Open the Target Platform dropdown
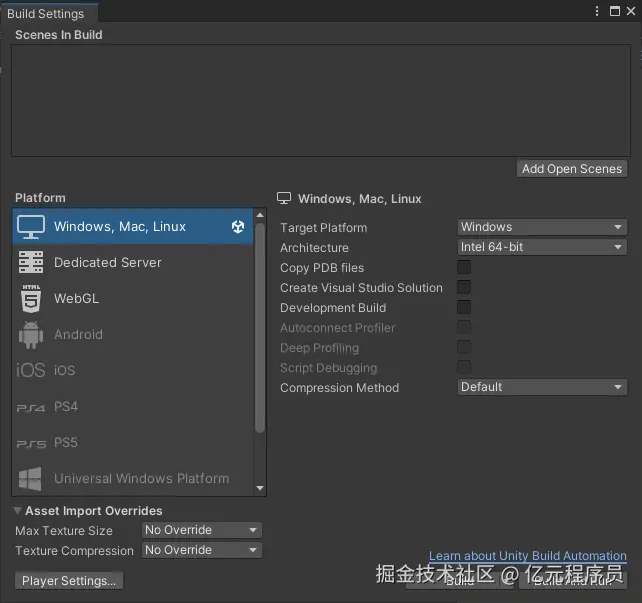 point(542,227)
